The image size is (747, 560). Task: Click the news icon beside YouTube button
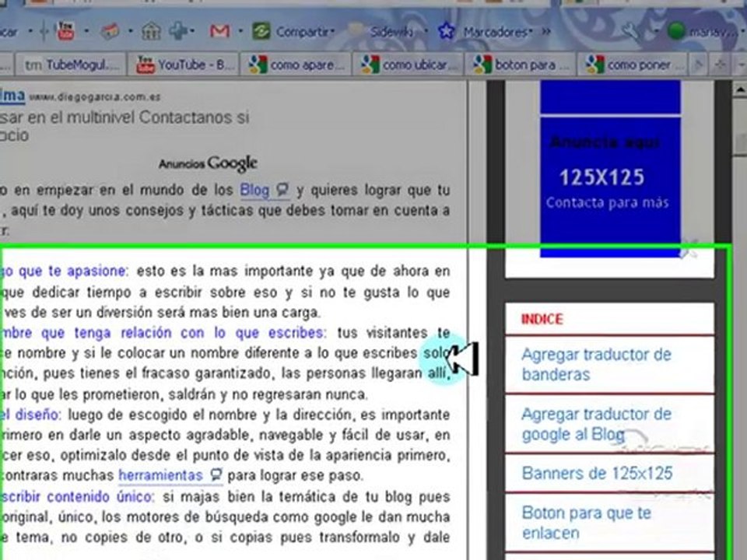[x=110, y=32]
